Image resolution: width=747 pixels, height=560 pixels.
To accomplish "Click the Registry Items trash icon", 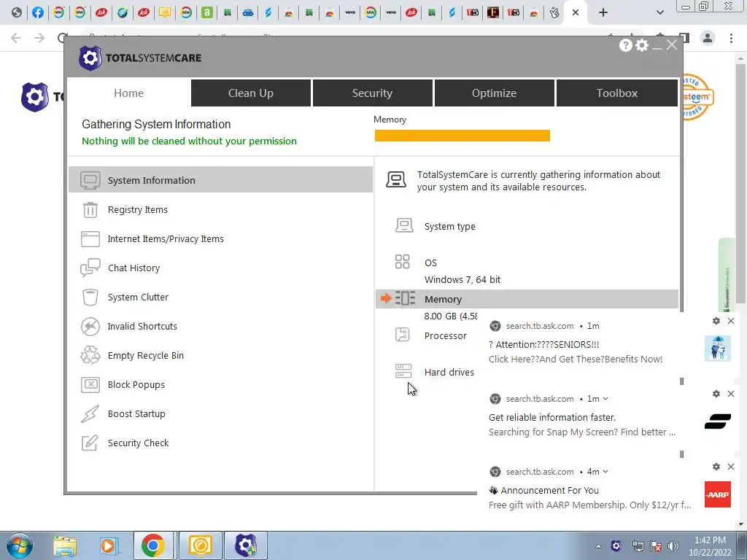I will [x=90, y=209].
